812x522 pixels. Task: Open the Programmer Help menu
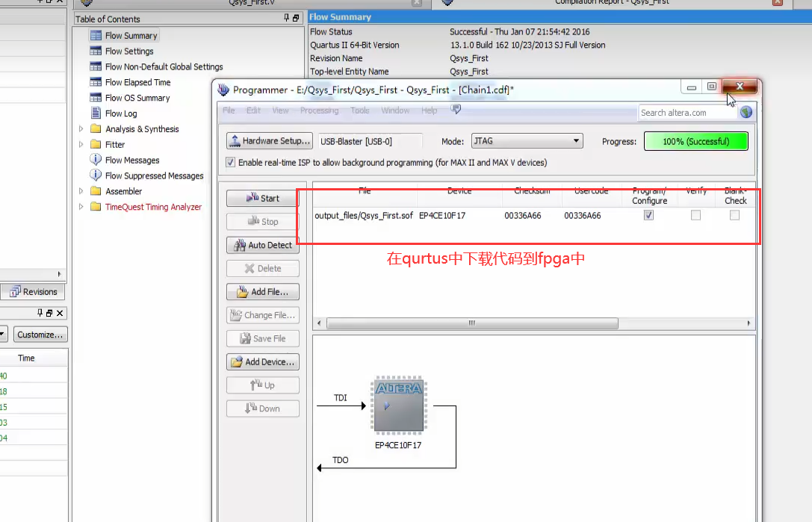pyautogui.click(x=430, y=111)
